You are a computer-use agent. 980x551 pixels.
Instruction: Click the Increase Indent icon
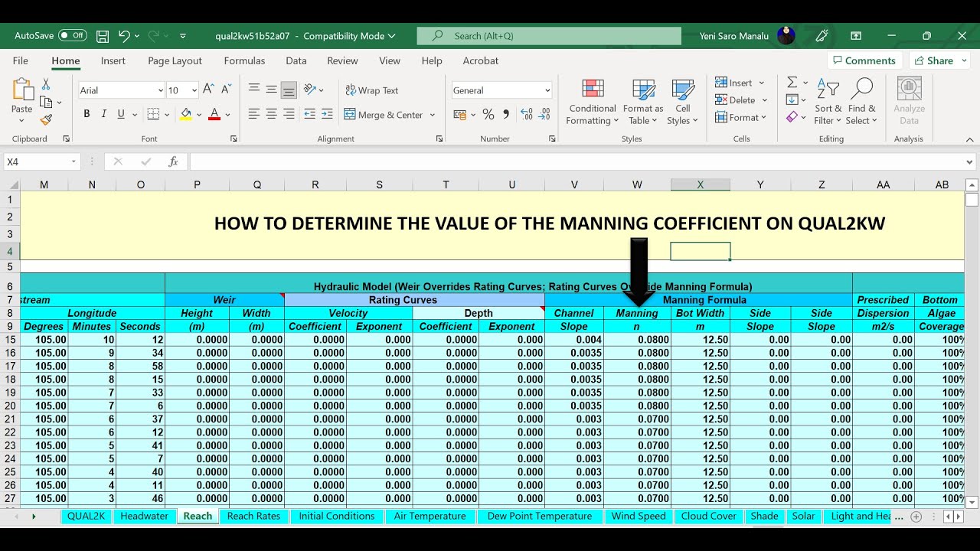coord(328,114)
